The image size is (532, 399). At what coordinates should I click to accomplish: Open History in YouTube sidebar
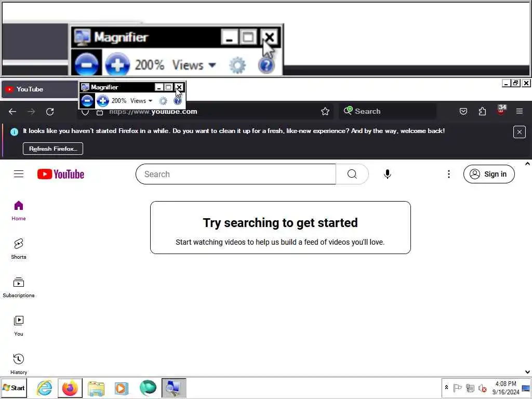click(19, 364)
